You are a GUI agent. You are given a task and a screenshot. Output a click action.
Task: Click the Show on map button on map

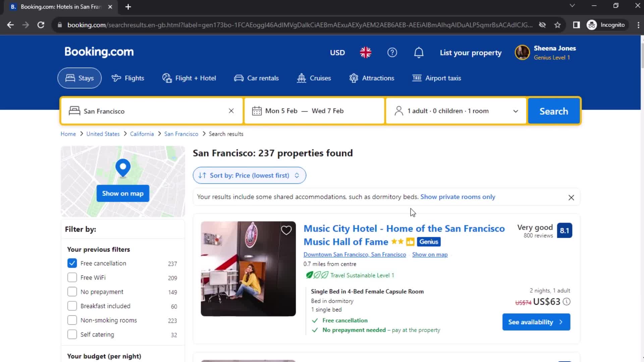click(x=123, y=193)
